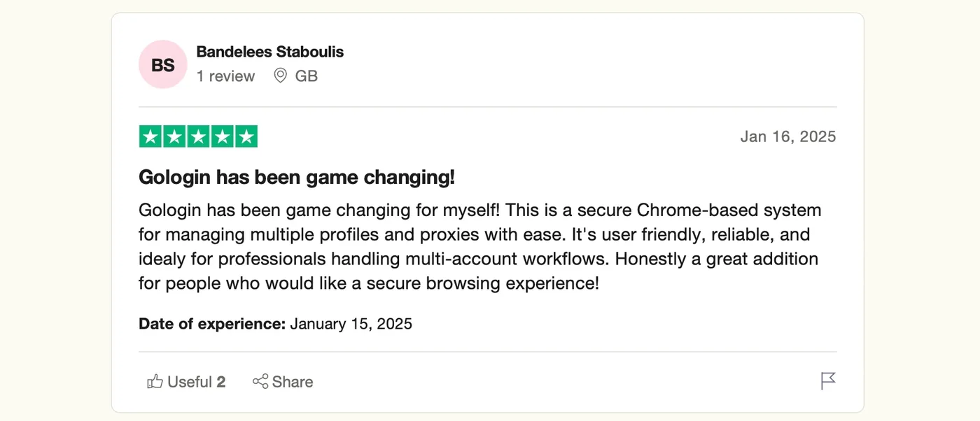This screenshot has width=980, height=421.
Task: Click the useful count number 2
Action: pyautogui.click(x=221, y=382)
